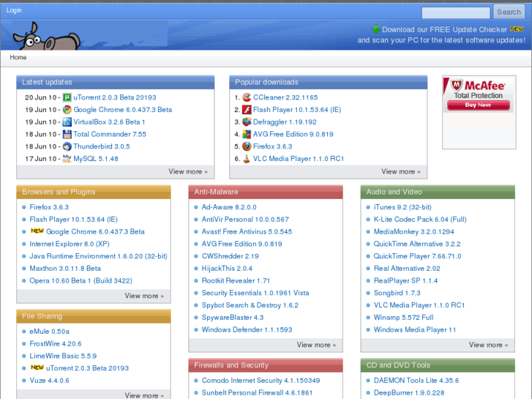Click the Defraggler icon in Popular downloads
The width and height of the screenshot is (532, 399).
247,122
